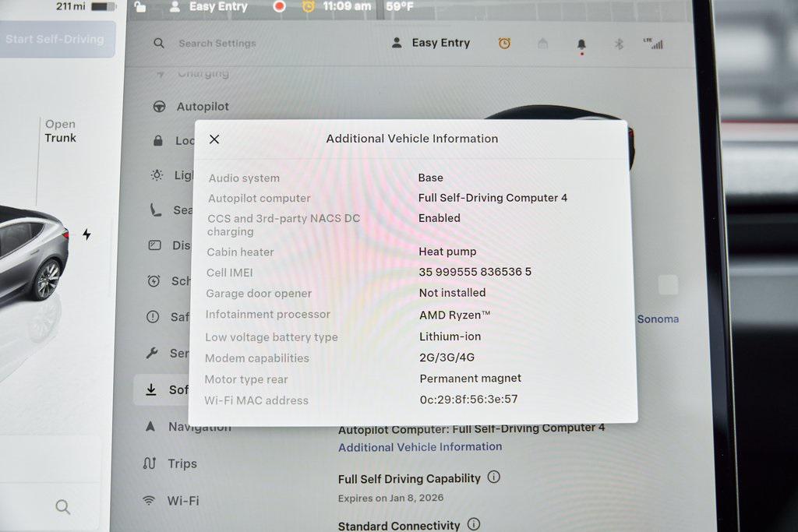Tap the charging bolt icon near the car
The width and height of the screenshot is (798, 532).
(x=87, y=234)
